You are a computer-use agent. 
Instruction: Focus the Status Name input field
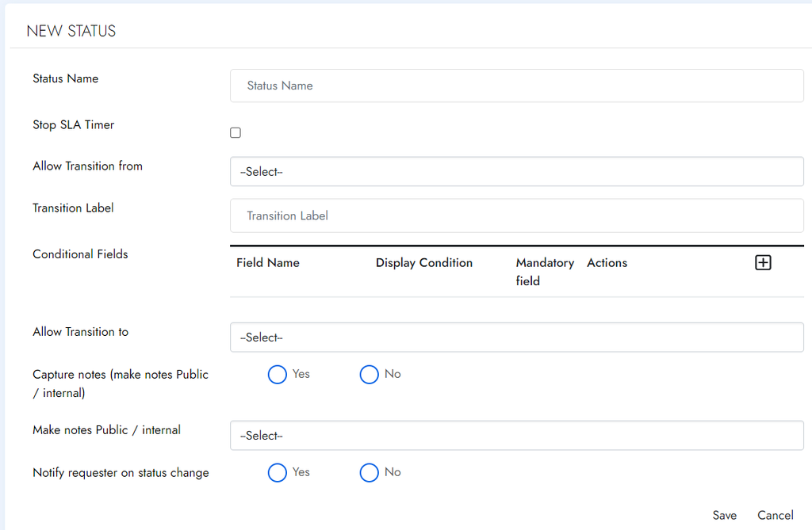(x=516, y=86)
